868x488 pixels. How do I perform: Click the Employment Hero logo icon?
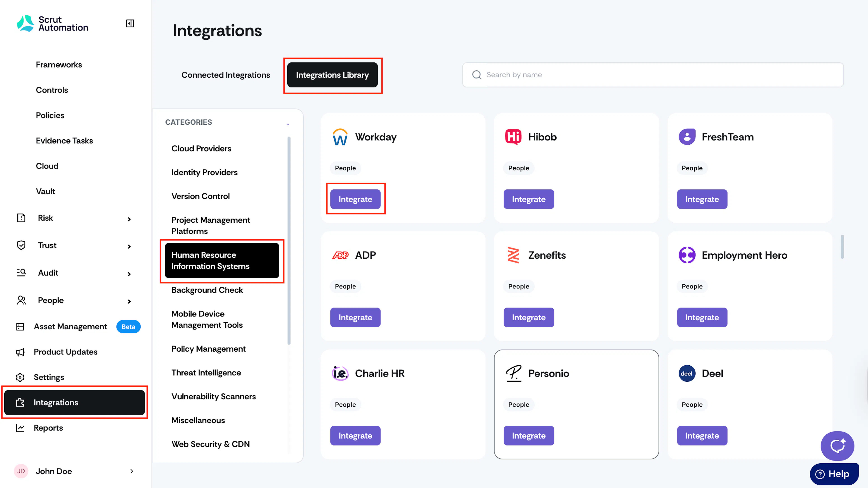tap(687, 255)
